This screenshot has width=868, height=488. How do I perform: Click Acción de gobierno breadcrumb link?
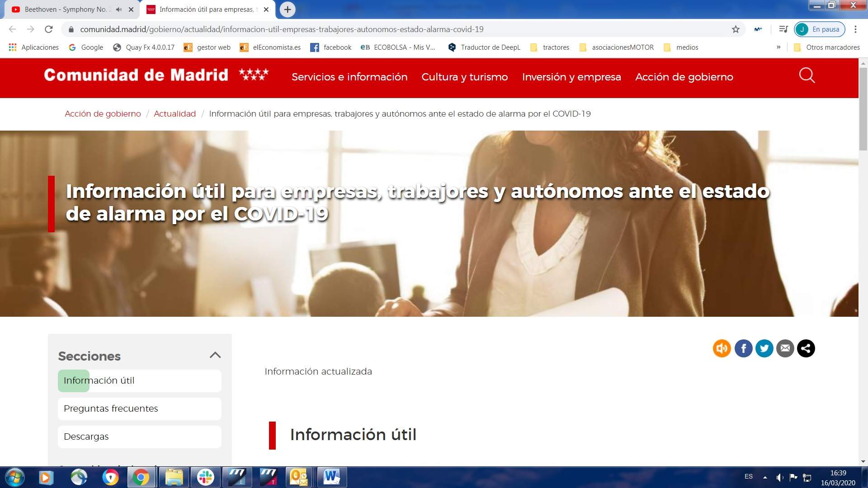103,114
